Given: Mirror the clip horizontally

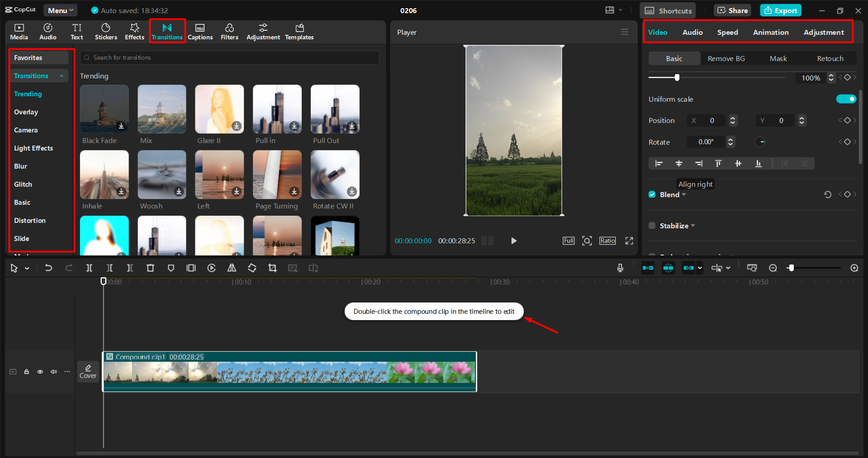Looking at the screenshot, I should pos(232,268).
